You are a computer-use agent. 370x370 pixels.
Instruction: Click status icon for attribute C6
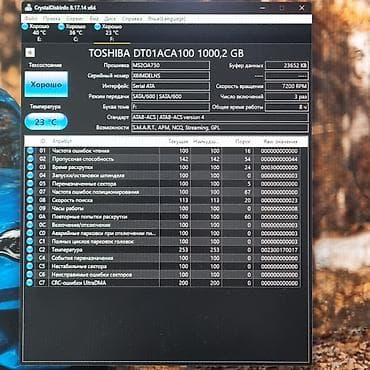(30, 275)
